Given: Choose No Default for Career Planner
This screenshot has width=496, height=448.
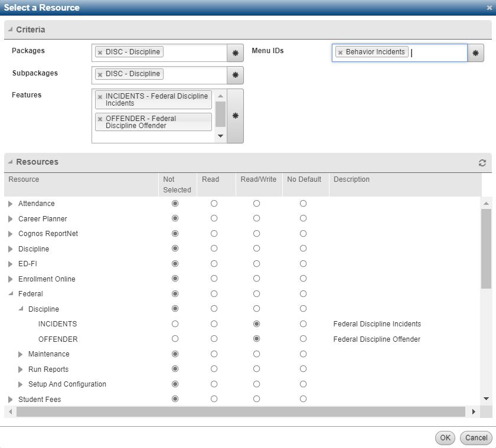Looking at the screenshot, I should pos(303,218).
